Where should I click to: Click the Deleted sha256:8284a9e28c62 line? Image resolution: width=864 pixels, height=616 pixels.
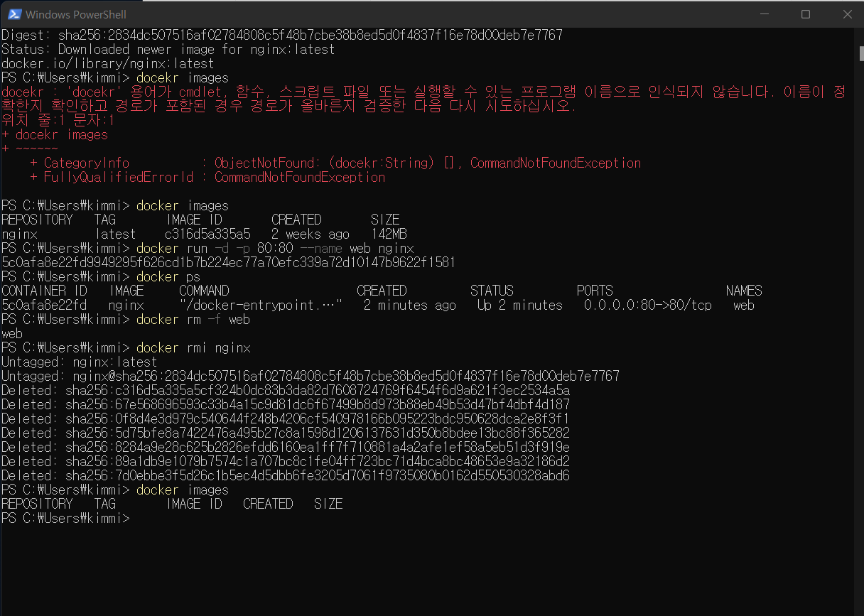[x=286, y=447]
